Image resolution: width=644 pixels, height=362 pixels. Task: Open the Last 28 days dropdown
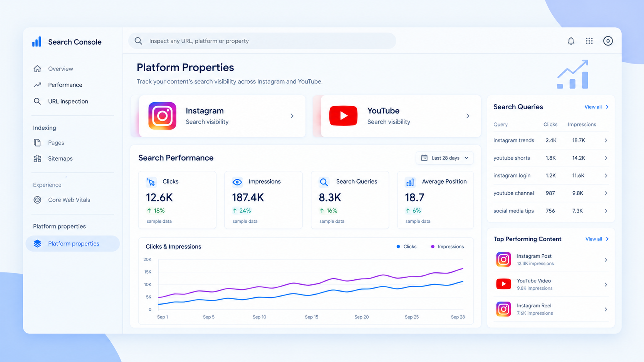pos(444,158)
